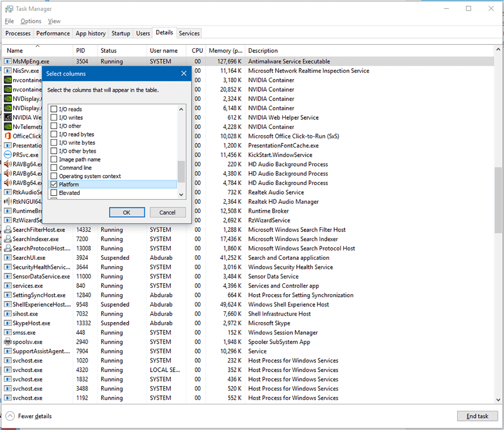This screenshot has width=504, height=430.
Task: Uncheck the Platform column checkbox
Action: (x=54, y=185)
